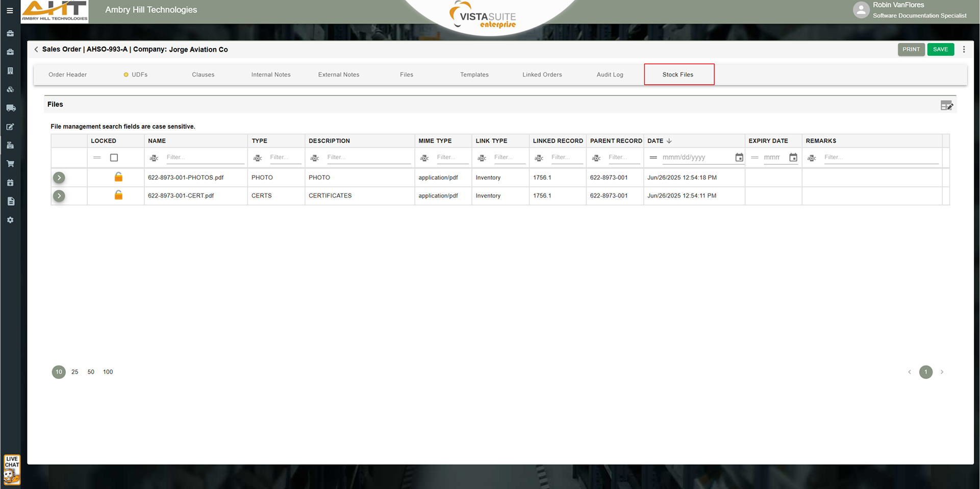Click the truck icon in sidebar
Viewport: 980px width, 489px height.
tap(10, 108)
